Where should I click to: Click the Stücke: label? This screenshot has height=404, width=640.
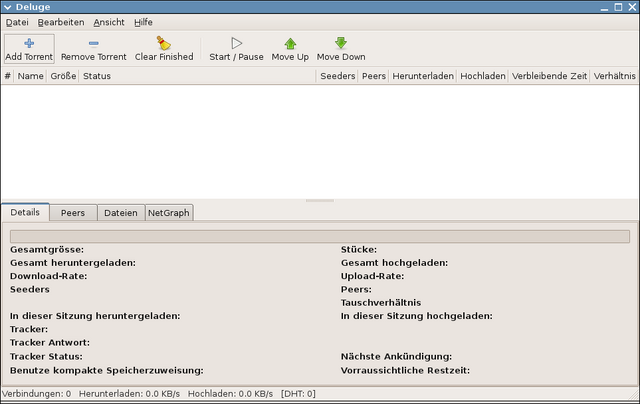click(x=359, y=249)
